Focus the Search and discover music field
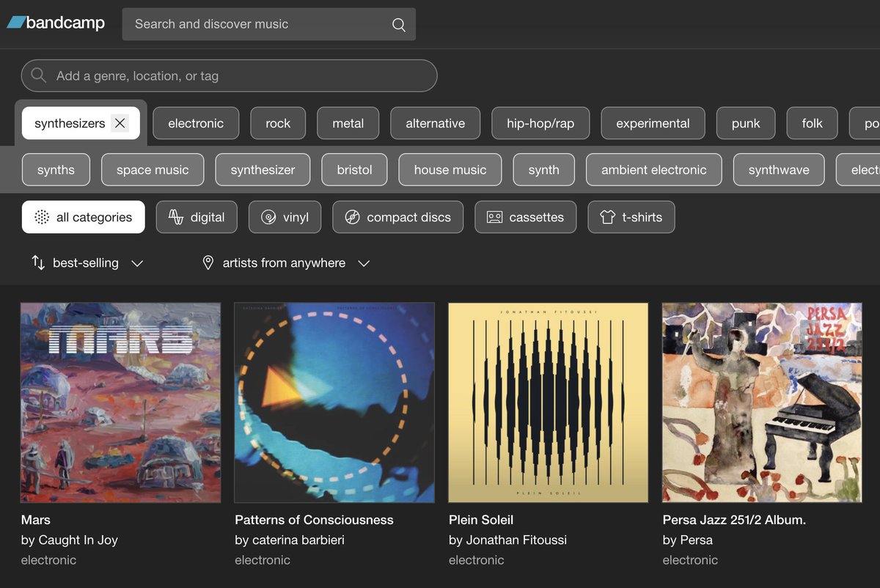Screen dimensions: 880x588 click(x=268, y=24)
